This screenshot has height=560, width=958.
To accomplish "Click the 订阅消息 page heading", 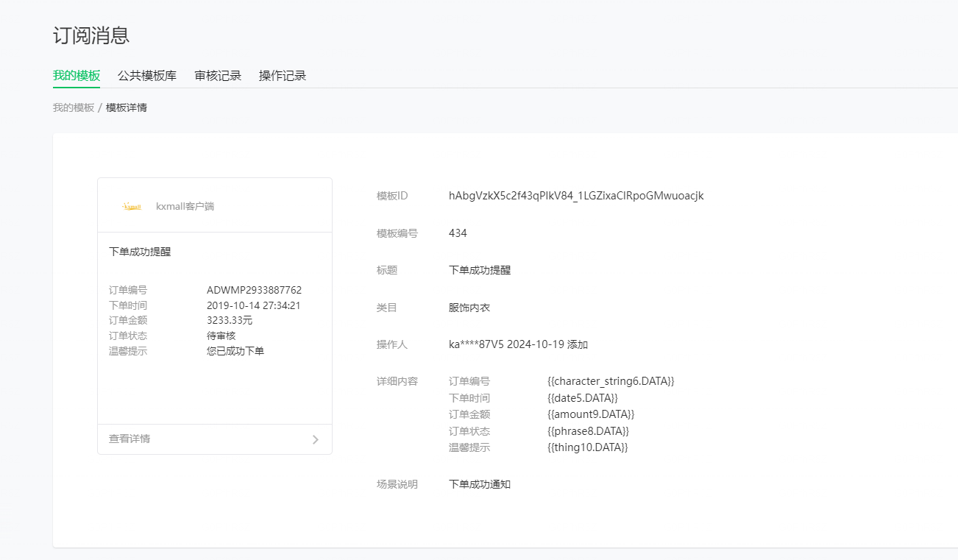I will coord(91,35).
